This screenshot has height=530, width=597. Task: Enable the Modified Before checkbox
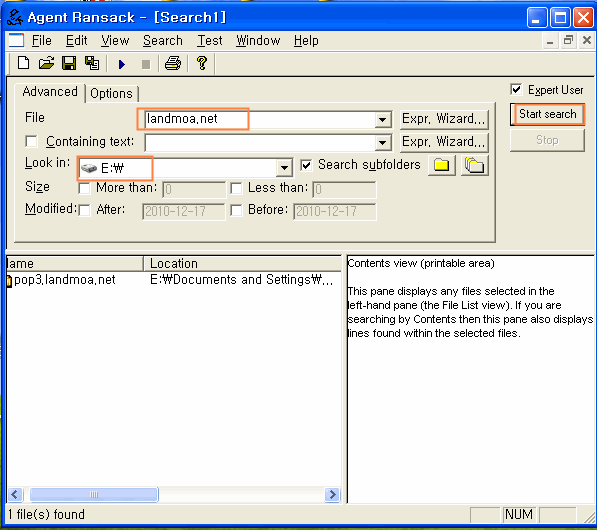point(236,210)
